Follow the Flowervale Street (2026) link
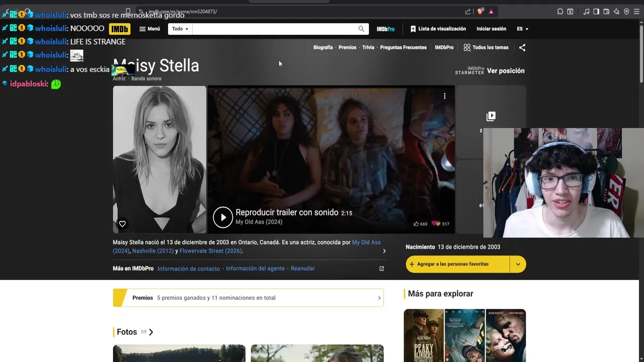This screenshot has height=362, width=644. [x=211, y=251]
